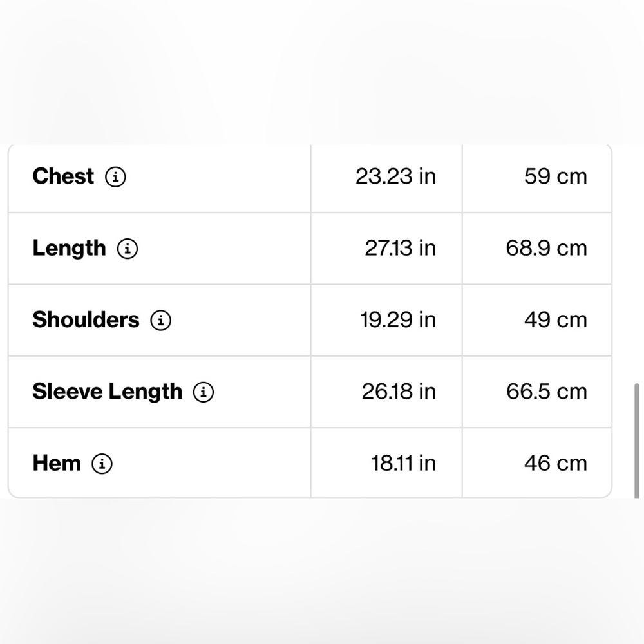Click the 23.23 in chest value
644x644 pixels.
(x=395, y=176)
